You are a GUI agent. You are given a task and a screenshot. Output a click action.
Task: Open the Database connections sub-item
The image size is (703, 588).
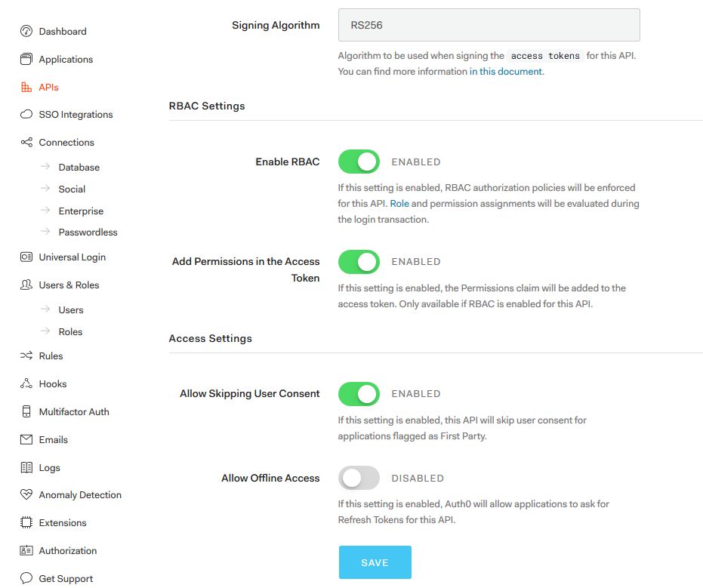79,168
